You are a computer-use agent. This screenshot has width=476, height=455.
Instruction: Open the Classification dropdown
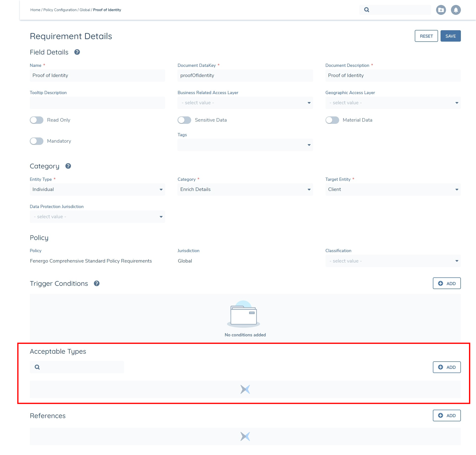(393, 261)
